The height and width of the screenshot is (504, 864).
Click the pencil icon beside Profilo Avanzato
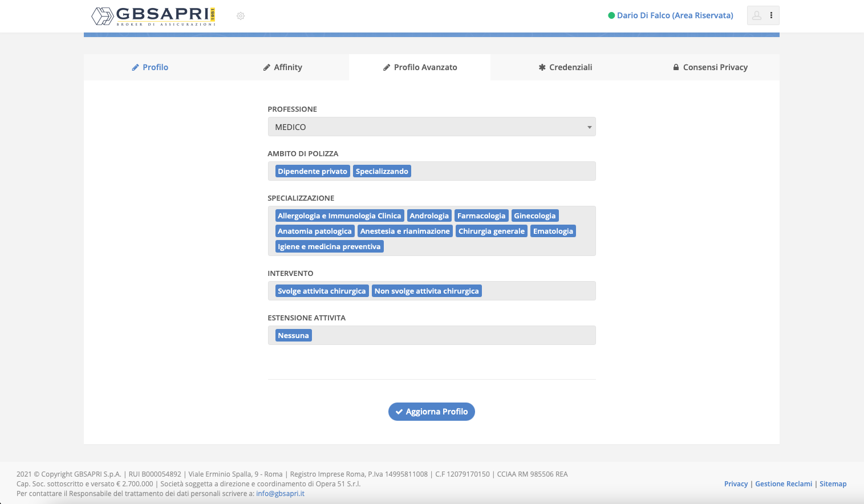386,67
